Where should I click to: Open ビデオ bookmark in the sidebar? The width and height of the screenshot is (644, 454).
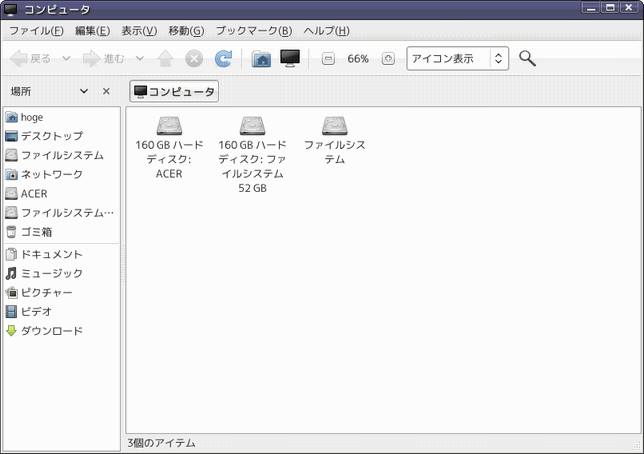click(x=62, y=312)
